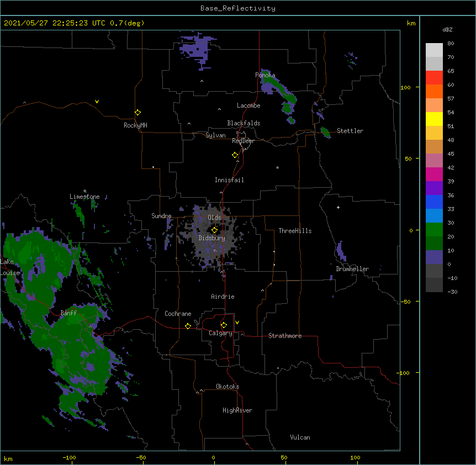Viewport: 476px width, 465px height.
Task: Click the Olds label
Action: click(214, 218)
